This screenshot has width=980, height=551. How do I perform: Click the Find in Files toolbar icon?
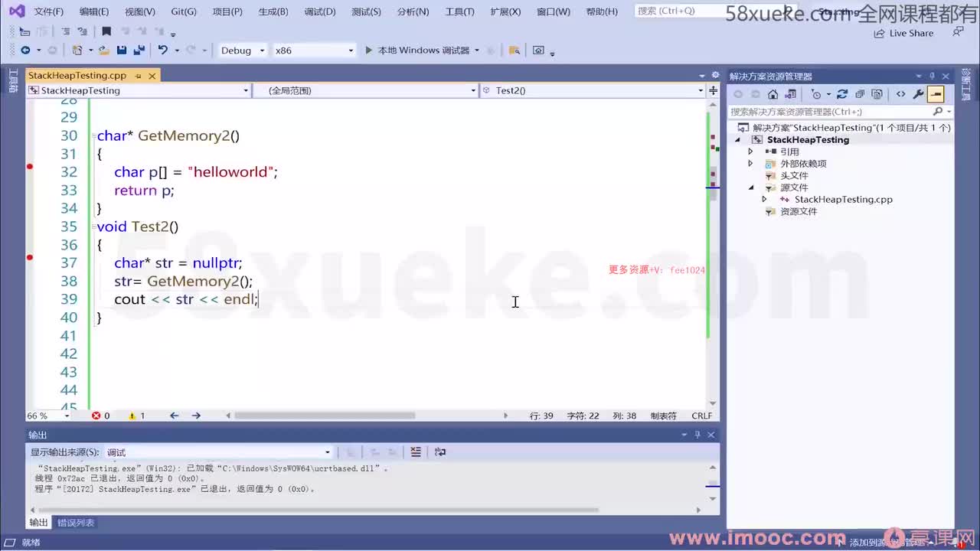point(514,50)
